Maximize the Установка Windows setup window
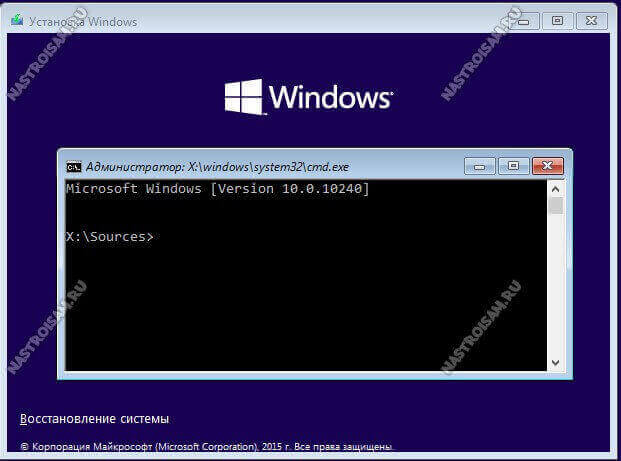Viewport: 621px width, 461px height. 557,21
